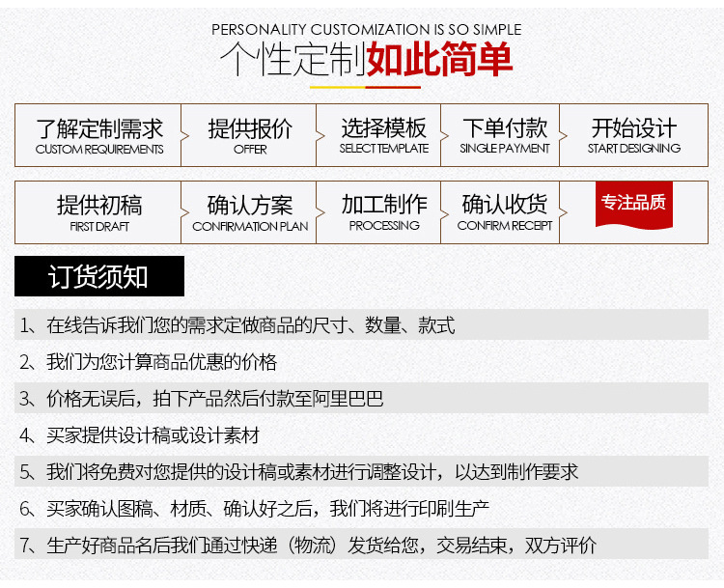Click the 提供报价 OFFER step
Viewport: 724px width, 588px height.
point(249,135)
